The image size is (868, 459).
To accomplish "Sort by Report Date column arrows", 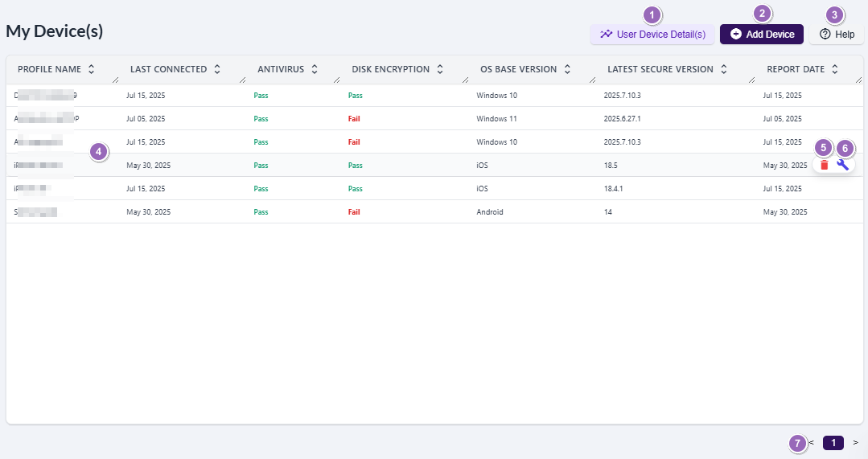I will tap(835, 69).
